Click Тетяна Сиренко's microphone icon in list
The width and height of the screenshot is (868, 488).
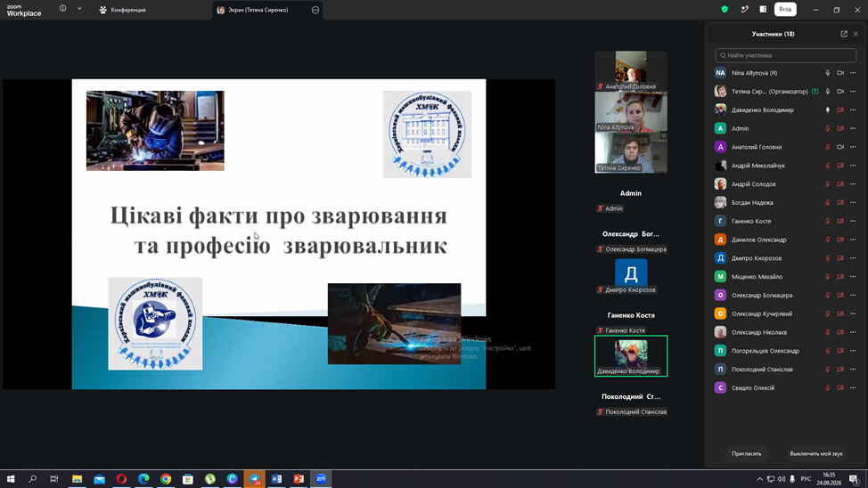(x=828, y=92)
